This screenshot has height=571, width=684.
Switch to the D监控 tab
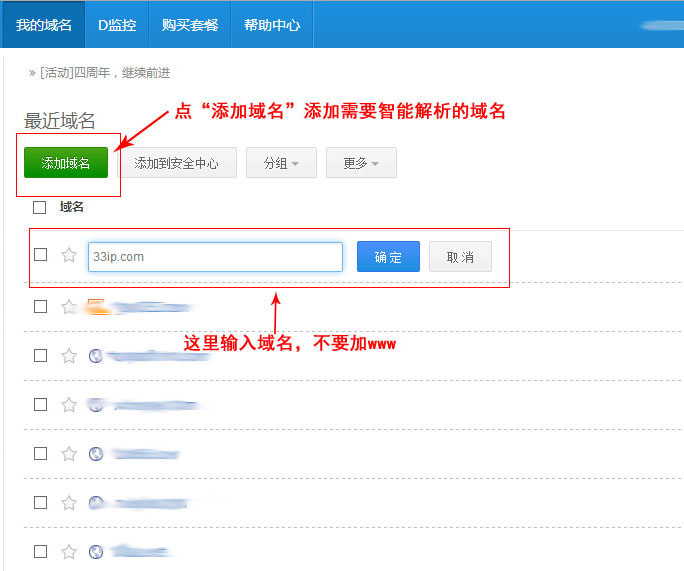point(117,25)
